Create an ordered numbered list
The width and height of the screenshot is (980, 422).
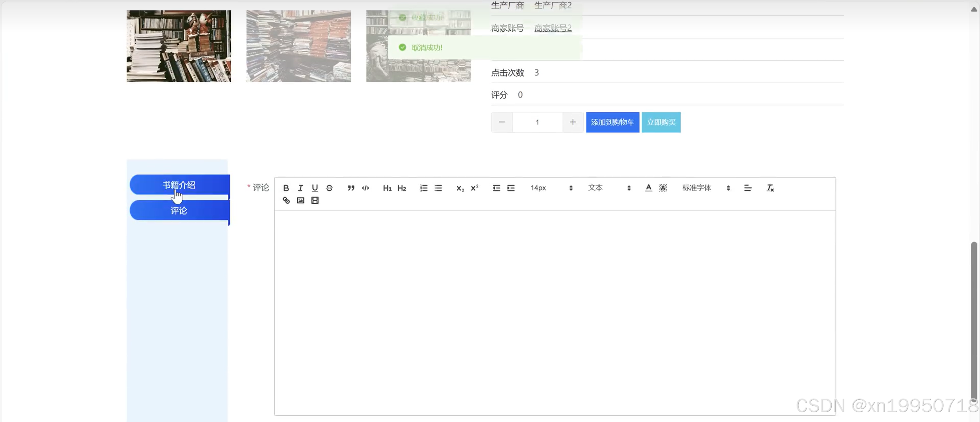pyautogui.click(x=423, y=188)
